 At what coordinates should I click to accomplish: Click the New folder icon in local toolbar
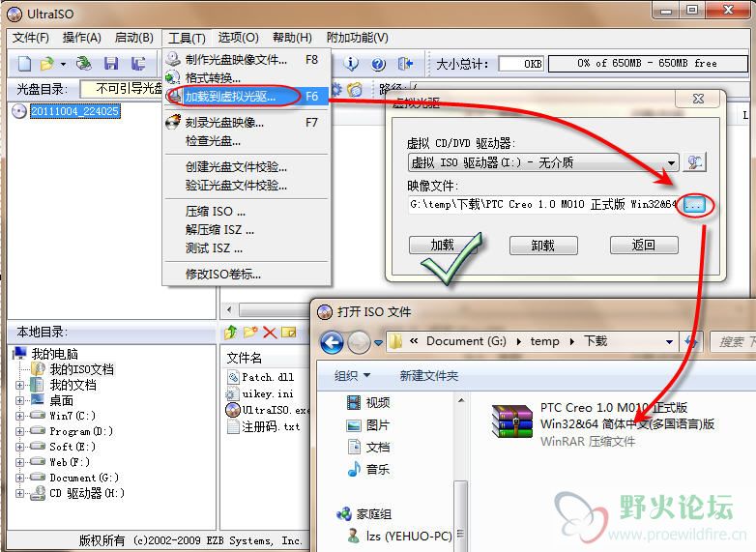coord(250,333)
